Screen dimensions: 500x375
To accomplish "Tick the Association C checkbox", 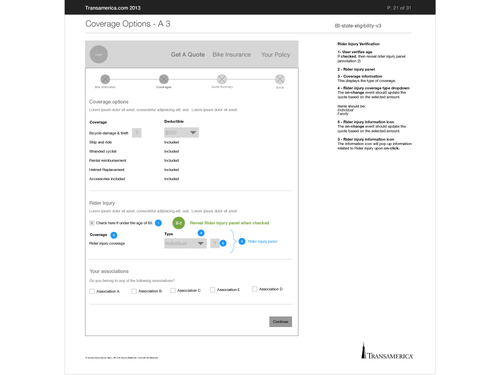I will click(x=173, y=291).
